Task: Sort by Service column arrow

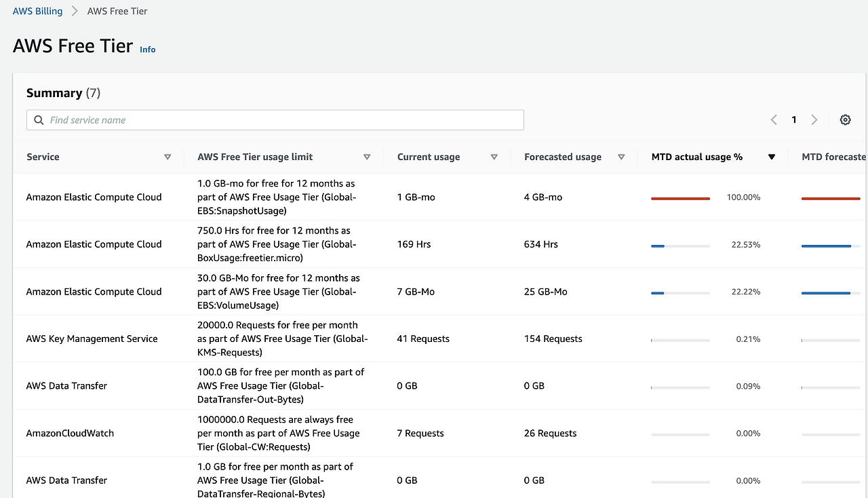Action: point(167,157)
